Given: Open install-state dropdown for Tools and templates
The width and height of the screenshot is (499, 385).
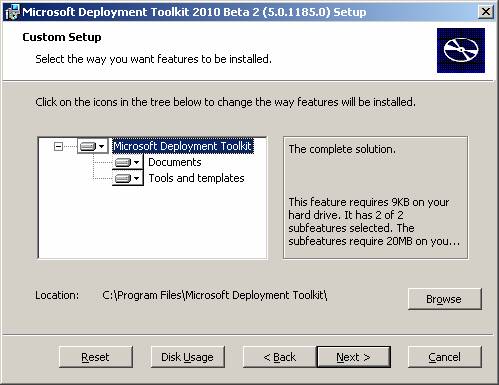Looking at the screenshot, I should click(128, 178).
